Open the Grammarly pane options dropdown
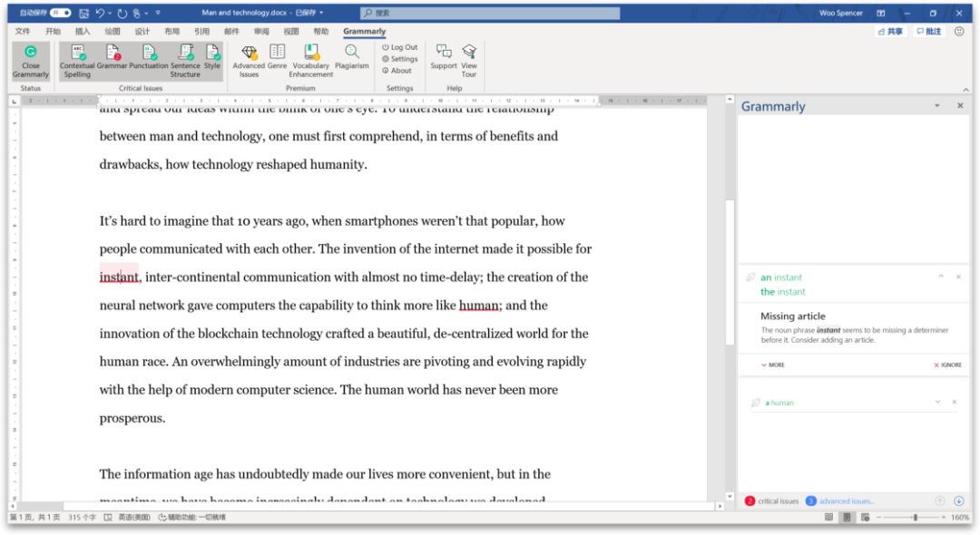 pos(937,106)
